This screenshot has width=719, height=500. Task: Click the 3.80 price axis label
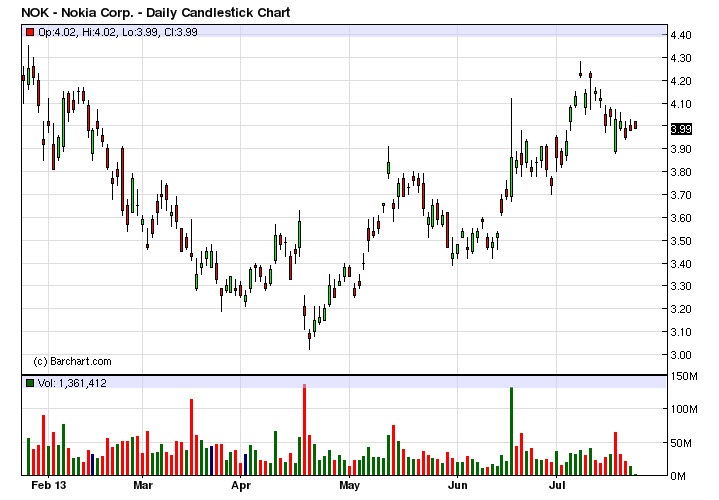pos(680,172)
